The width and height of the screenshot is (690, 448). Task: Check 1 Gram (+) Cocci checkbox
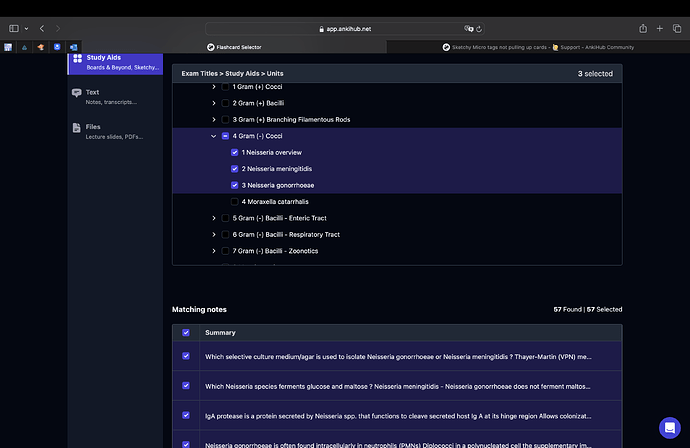225,87
